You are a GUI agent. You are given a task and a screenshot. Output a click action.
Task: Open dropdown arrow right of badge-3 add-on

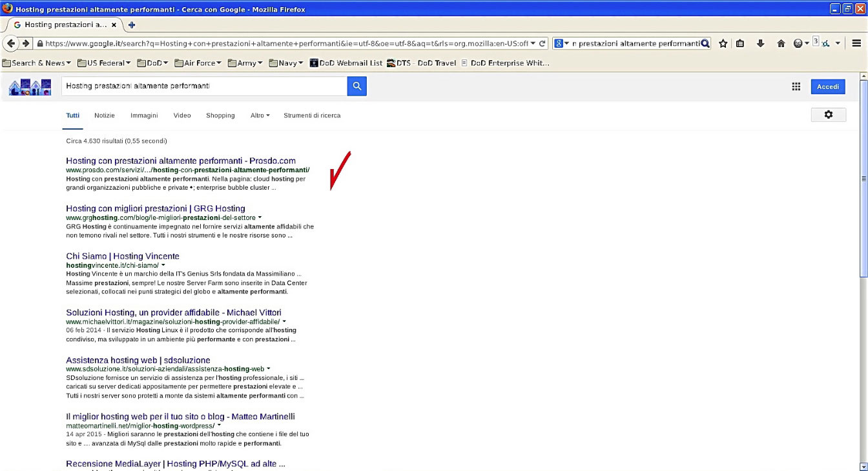click(838, 43)
